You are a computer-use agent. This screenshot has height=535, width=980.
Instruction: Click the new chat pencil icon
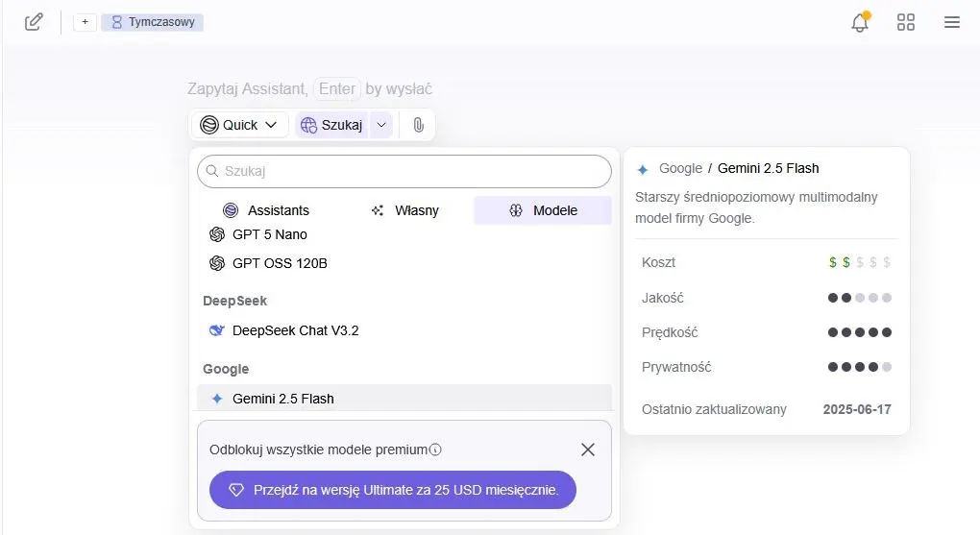(34, 22)
